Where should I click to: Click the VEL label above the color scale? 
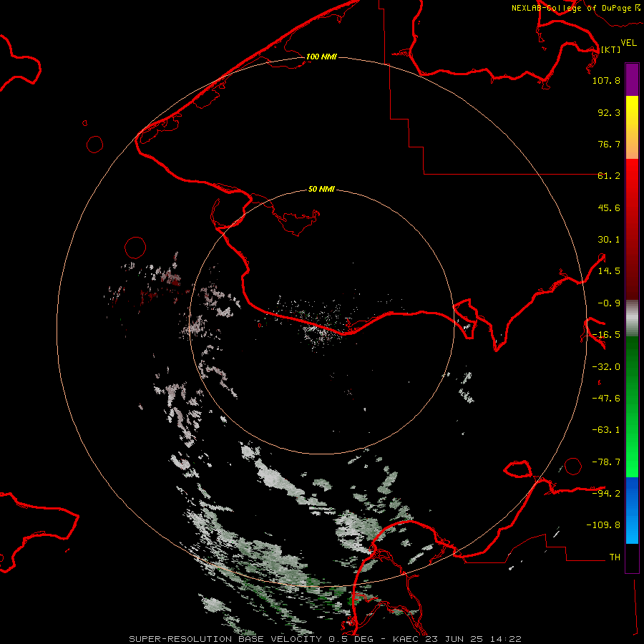tap(628, 43)
